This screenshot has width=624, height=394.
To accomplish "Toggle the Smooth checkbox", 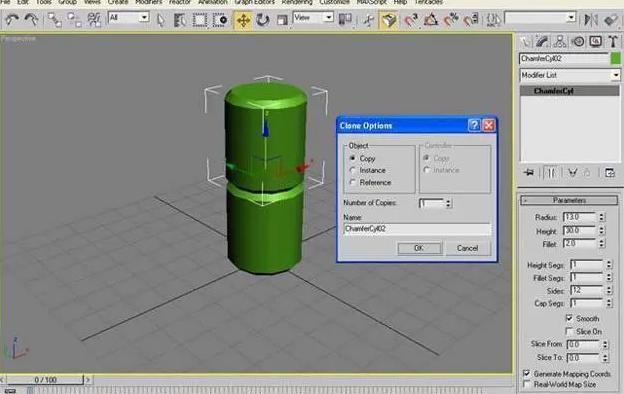I will pyautogui.click(x=569, y=318).
